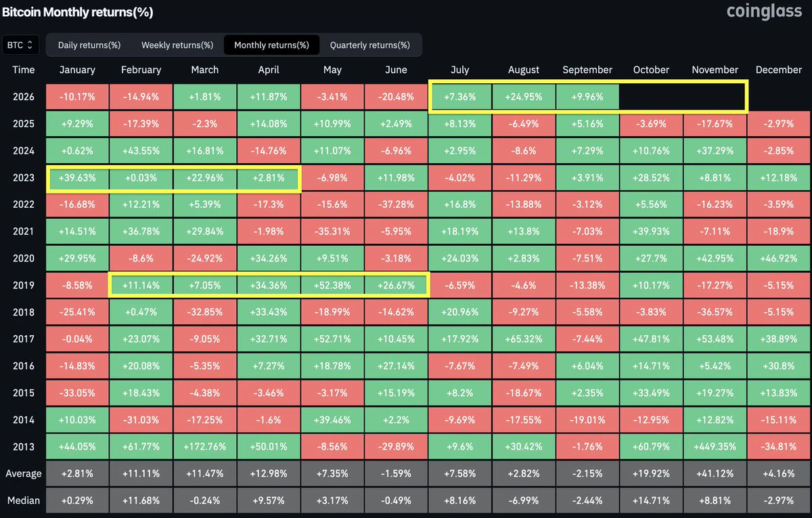This screenshot has width=812, height=518.
Task: Click the +41.12% Average cell for November
Action: click(x=715, y=473)
